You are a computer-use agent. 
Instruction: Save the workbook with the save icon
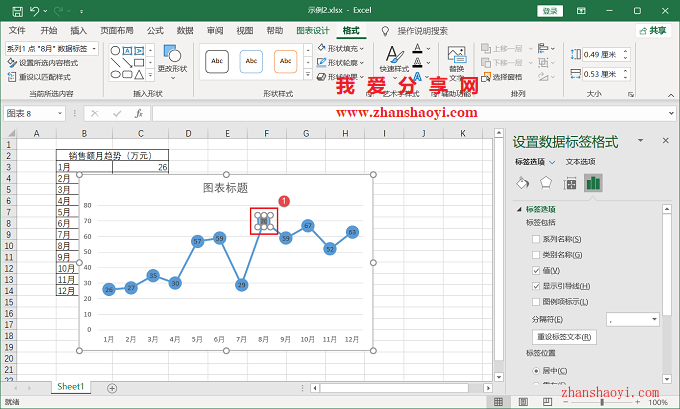(x=17, y=11)
